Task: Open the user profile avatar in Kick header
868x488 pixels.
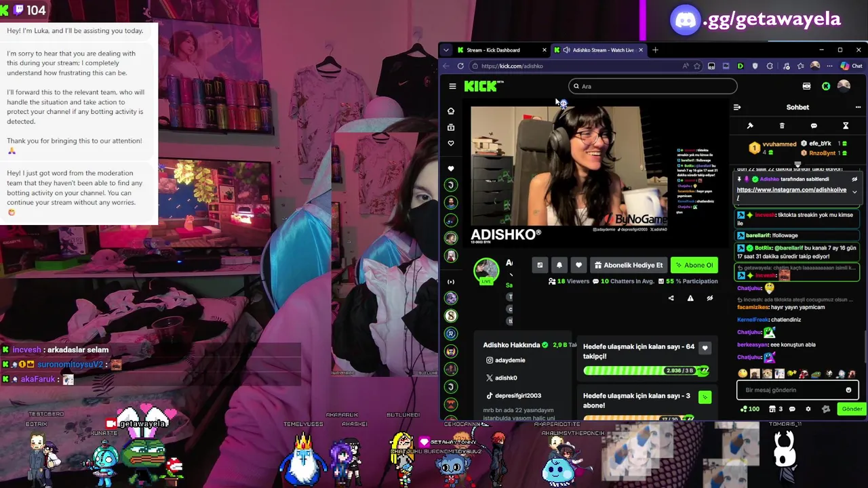Action: 844,86
